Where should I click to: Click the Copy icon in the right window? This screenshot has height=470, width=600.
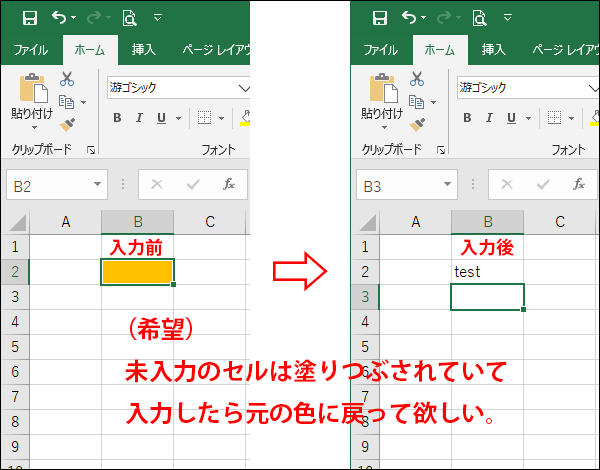click(415, 101)
